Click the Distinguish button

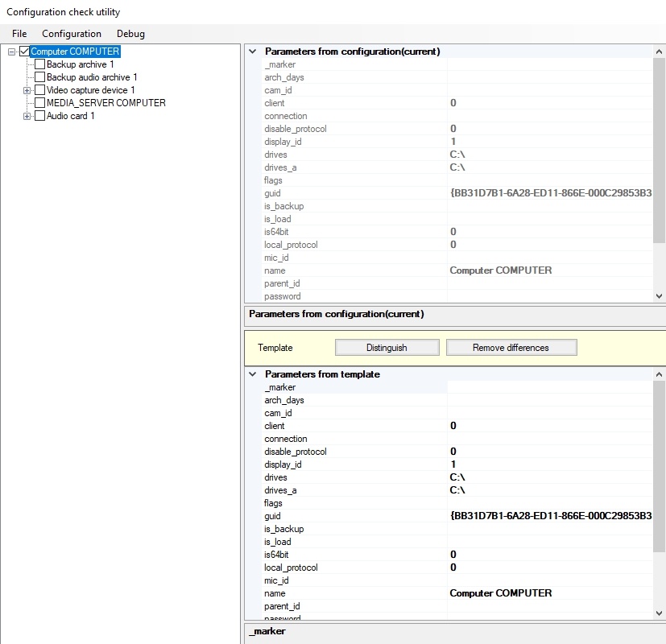coord(387,348)
